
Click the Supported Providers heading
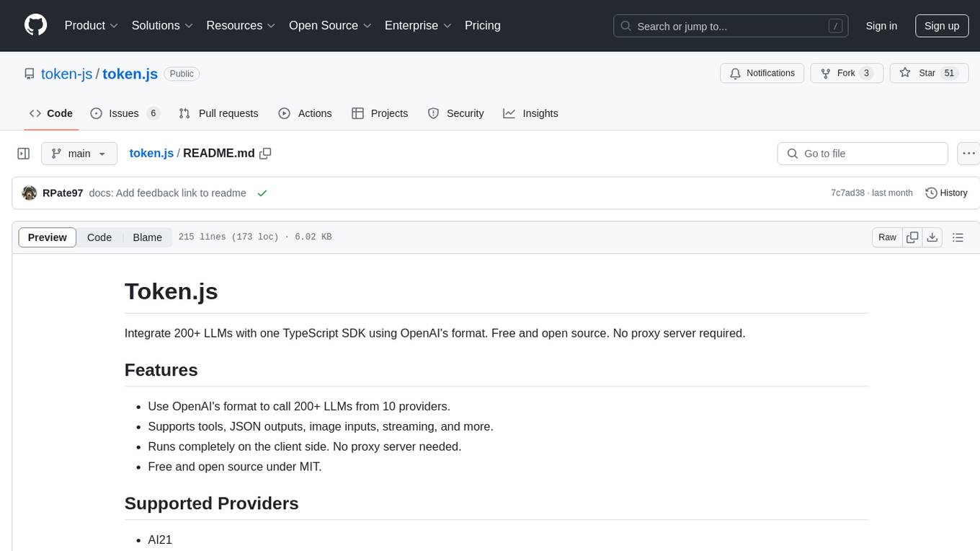(212, 503)
